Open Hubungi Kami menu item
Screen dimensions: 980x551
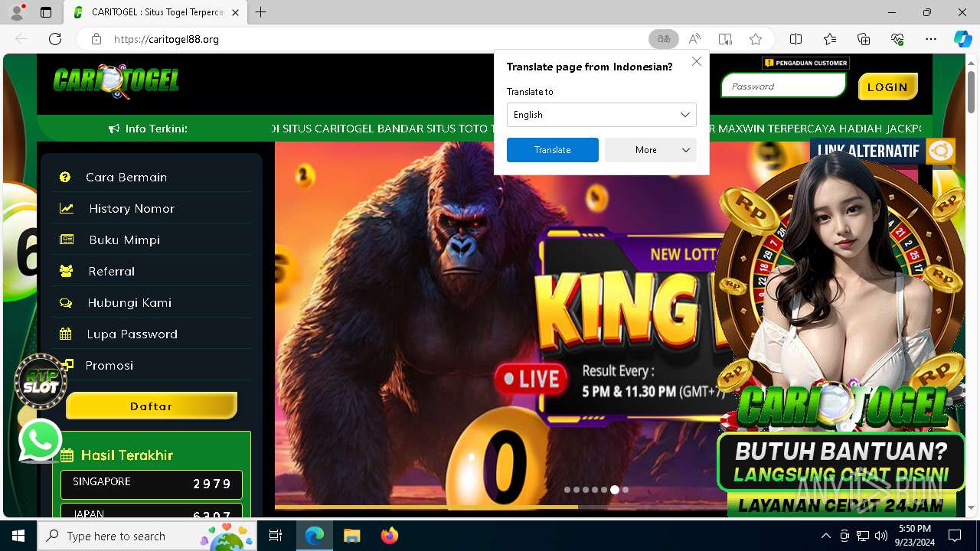[x=152, y=302]
